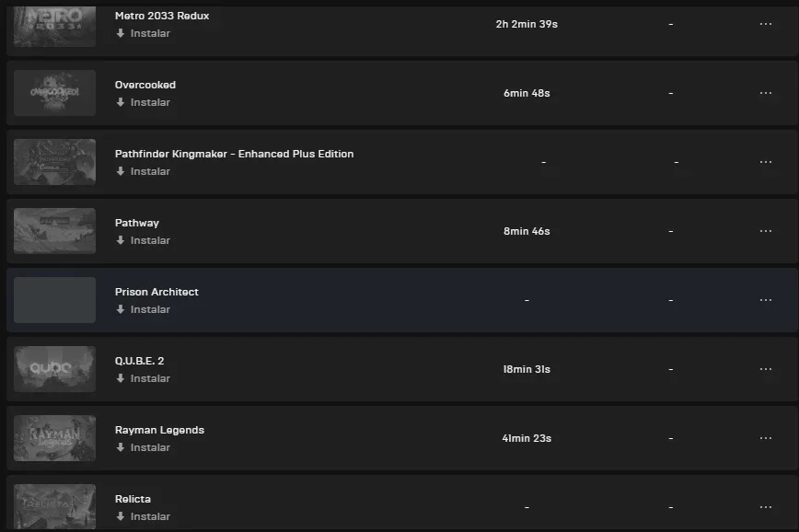Open the more options menu for Pathfinder Kingmaker
Image resolution: width=799 pixels, height=532 pixels.
[765, 162]
